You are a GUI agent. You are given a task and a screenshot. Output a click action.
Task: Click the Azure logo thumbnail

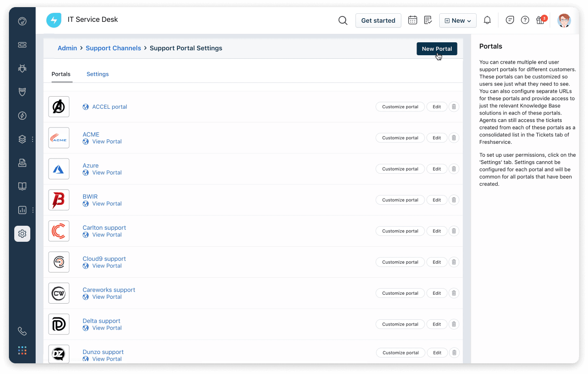(59, 169)
